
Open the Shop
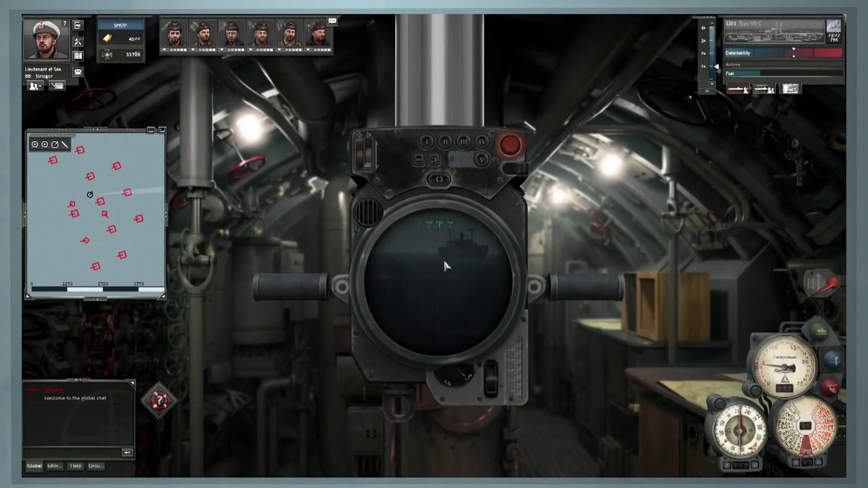(x=120, y=25)
